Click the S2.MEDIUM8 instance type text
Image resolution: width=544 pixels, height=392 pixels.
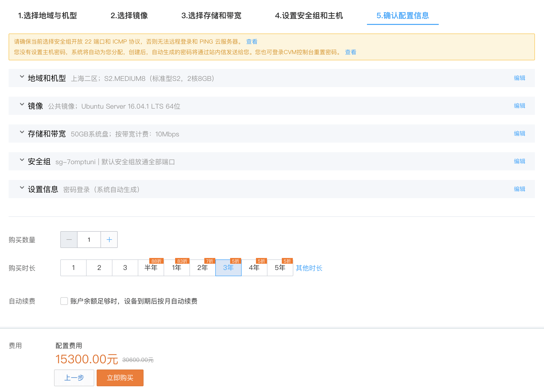coord(125,78)
